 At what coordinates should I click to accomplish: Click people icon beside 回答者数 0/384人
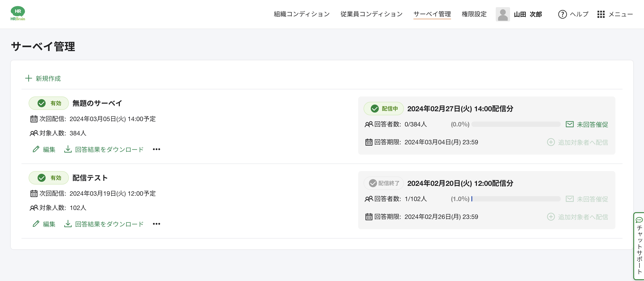click(369, 124)
